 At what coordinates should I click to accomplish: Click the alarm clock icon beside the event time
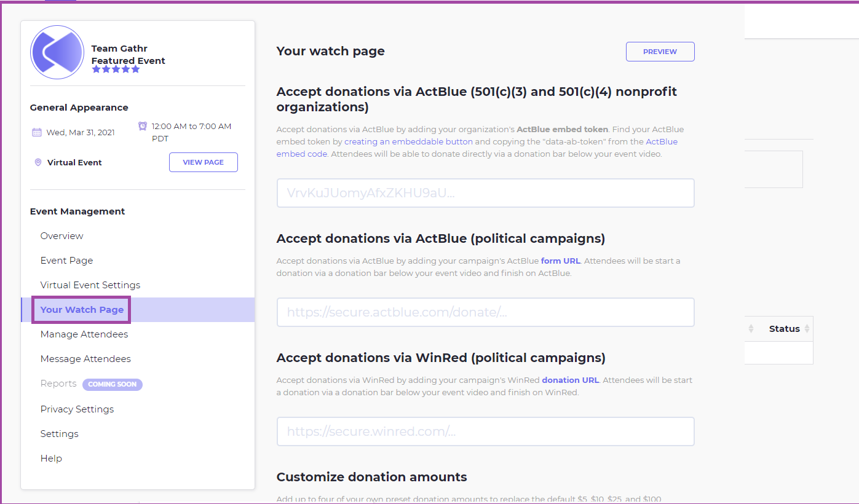[143, 126]
